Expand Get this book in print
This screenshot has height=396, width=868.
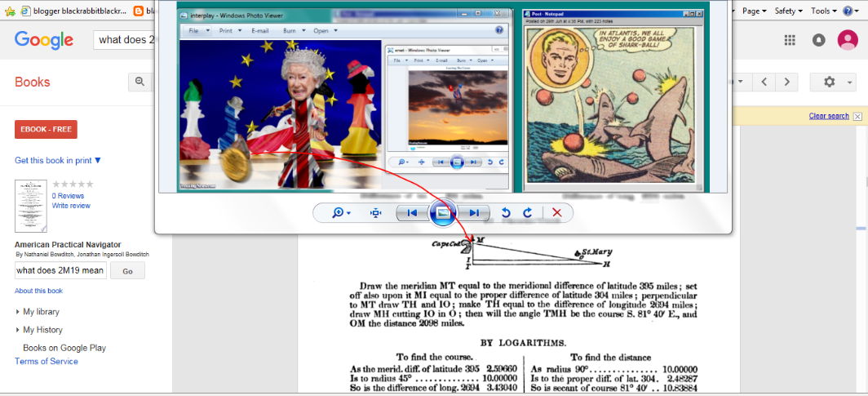[58, 161]
